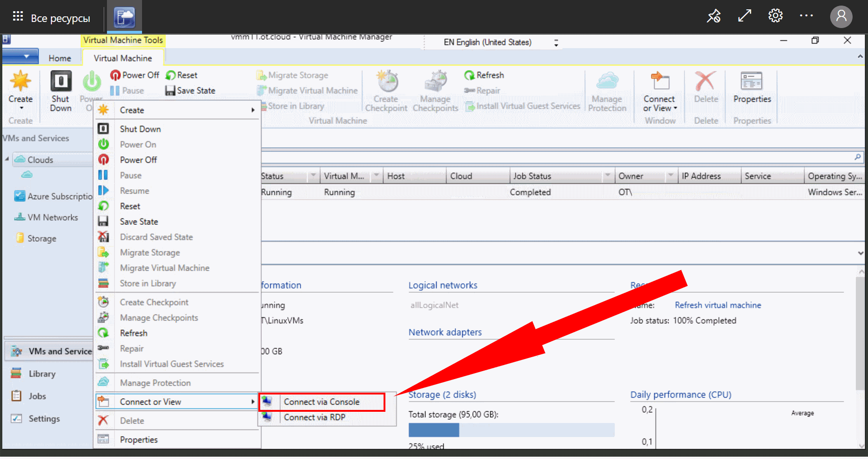The height and width of the screenshot is (459, 868).
Task: Click Power Off in the ribbon
Action: [x=135, y=75]
